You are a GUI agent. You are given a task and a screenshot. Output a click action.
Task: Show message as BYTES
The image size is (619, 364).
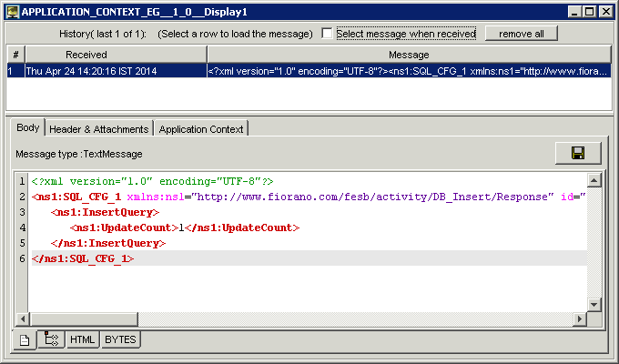point(120,339)
